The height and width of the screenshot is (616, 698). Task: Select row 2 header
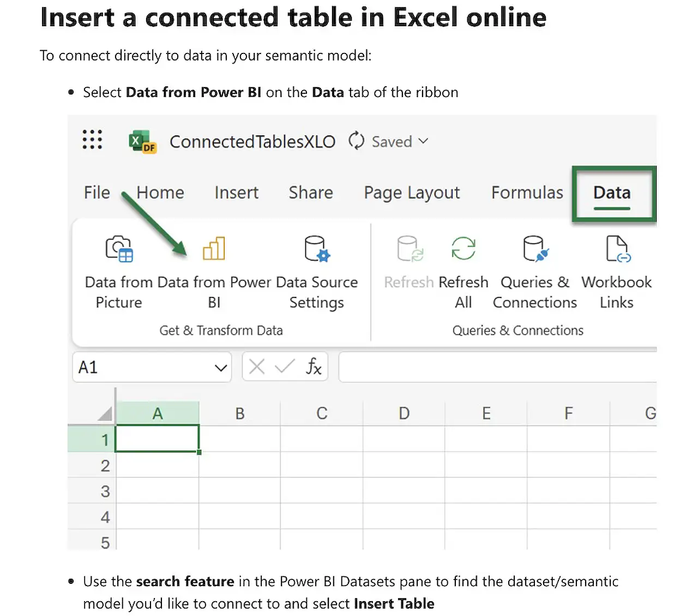pyautogui.click(x=92, y=465)
